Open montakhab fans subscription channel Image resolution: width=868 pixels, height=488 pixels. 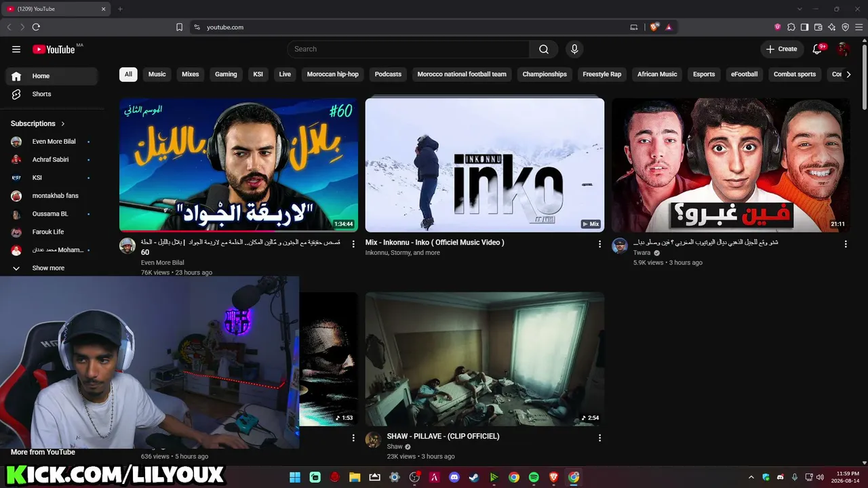[x=52, y=196]
